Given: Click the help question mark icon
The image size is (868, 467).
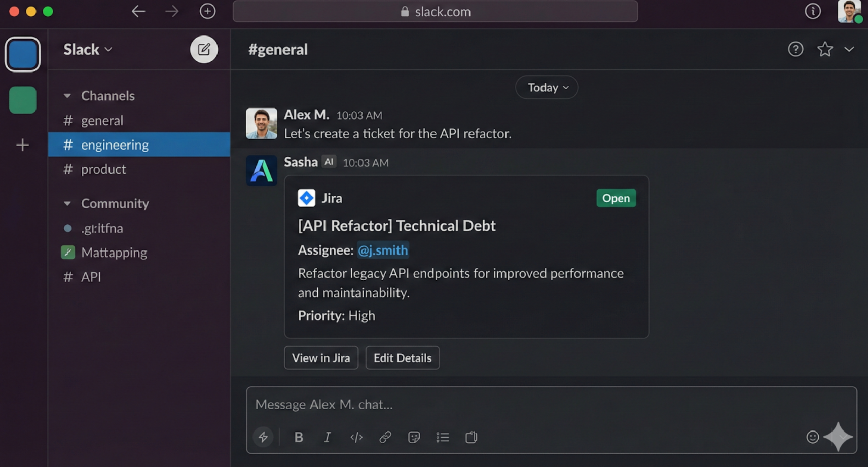Looking at the screenshot, I should 795,49.
